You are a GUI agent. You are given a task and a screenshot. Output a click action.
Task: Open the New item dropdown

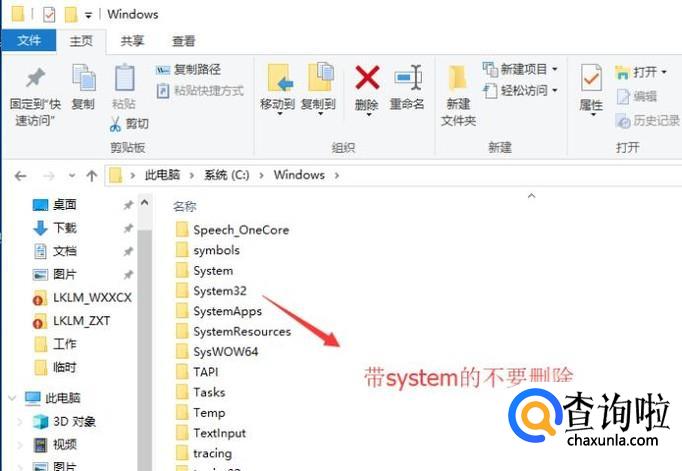click(x=555, y=69)
